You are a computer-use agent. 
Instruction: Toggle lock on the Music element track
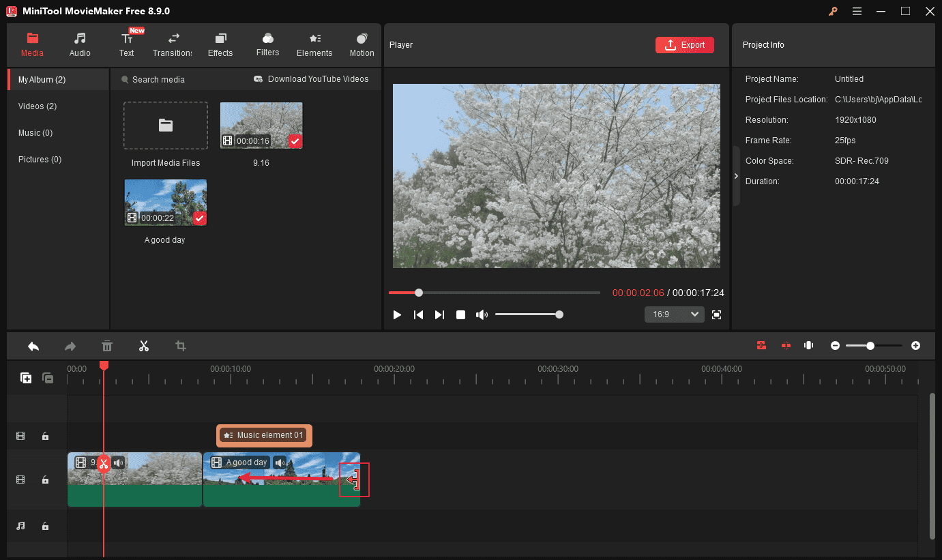45,436
